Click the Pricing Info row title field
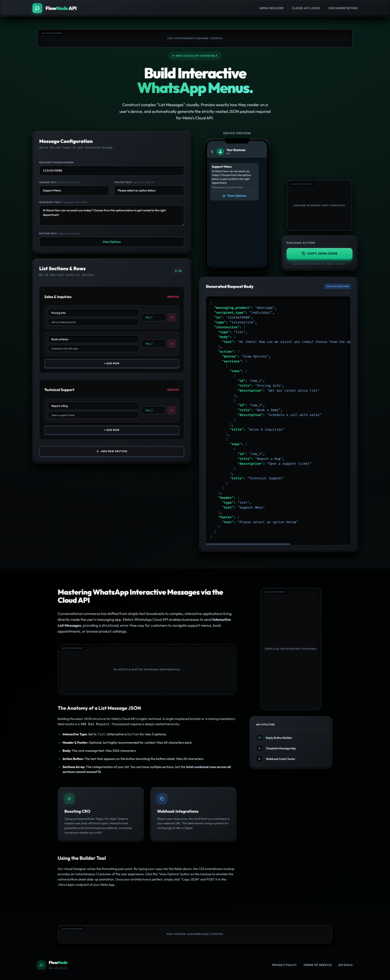Screen dimensions: 390x980 (93, 313)
